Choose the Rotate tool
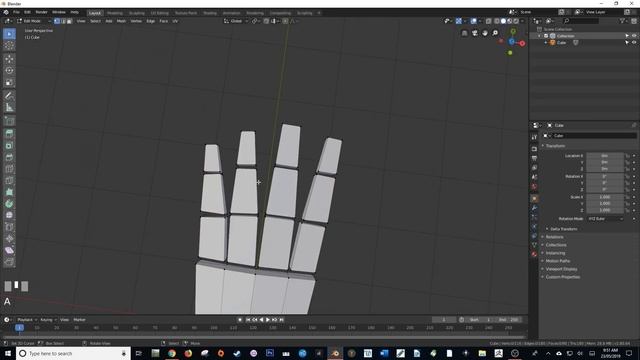This screenshot has width=640, height=360. click(x=9, y=71)
